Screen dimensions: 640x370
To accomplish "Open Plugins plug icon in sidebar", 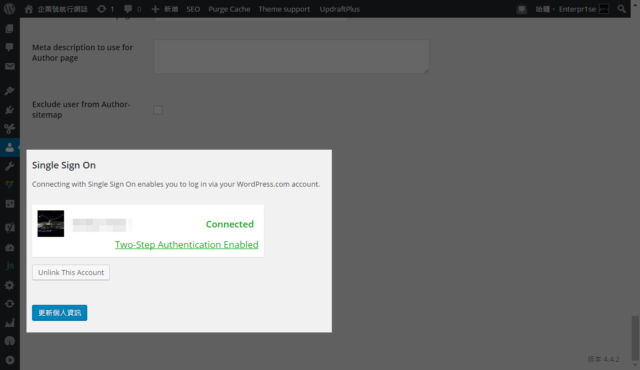I will point(9,110).
